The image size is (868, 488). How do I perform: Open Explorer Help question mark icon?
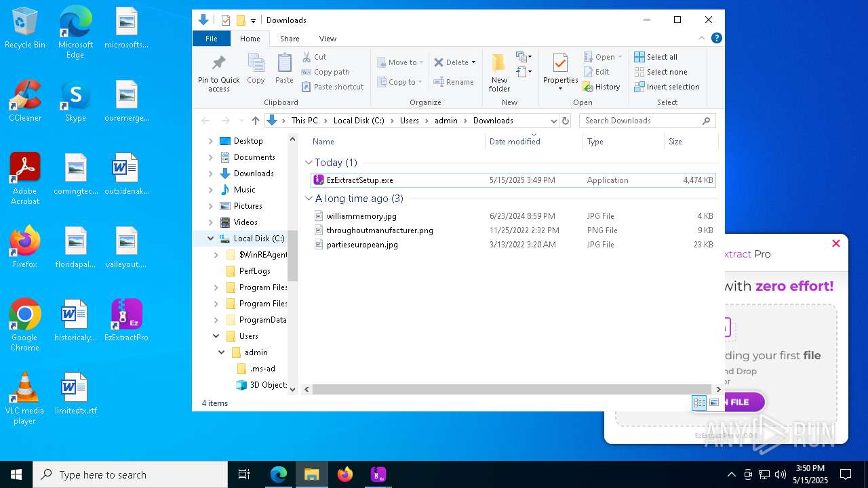tap(716, 39)
